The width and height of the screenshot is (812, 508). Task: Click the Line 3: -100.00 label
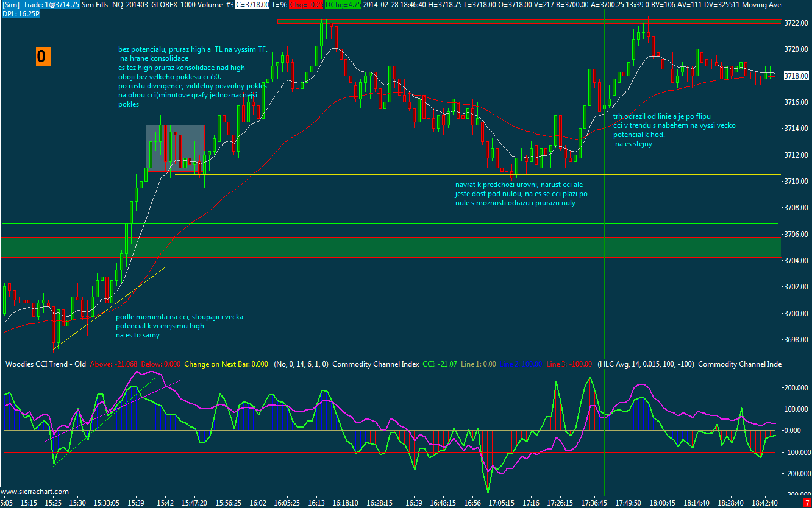tap(569, 364)
